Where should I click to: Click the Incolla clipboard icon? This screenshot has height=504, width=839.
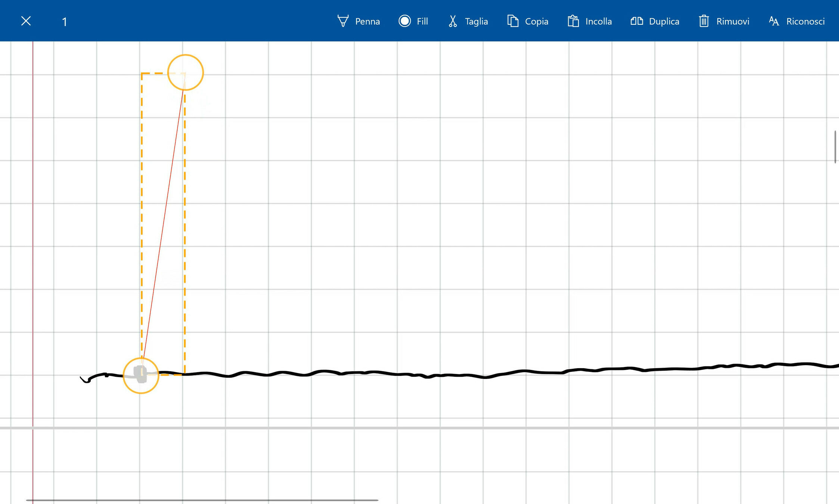(x=573, y=21)
